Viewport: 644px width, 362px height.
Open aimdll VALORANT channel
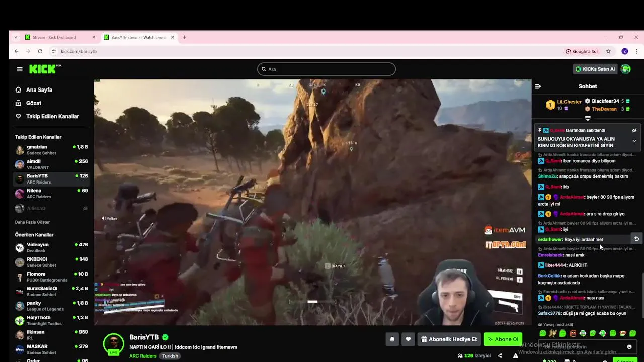pos(51,164)
